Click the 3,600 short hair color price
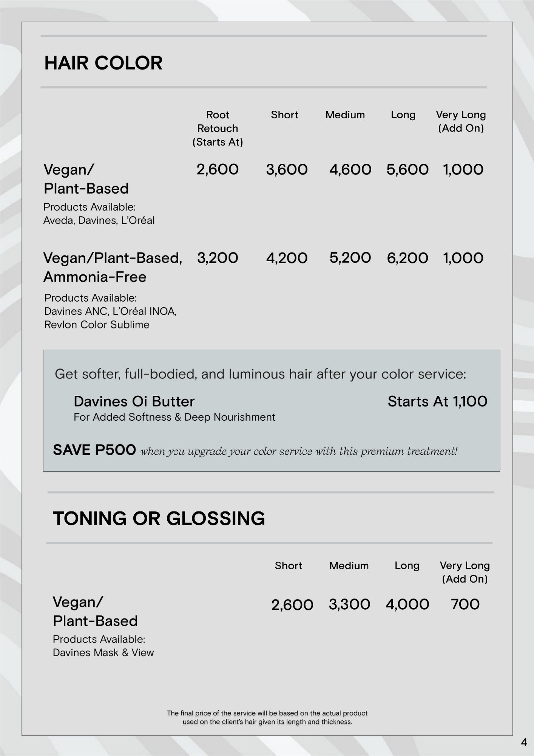Viewport: 534px width, 756px height. click(x=287, y=169)
